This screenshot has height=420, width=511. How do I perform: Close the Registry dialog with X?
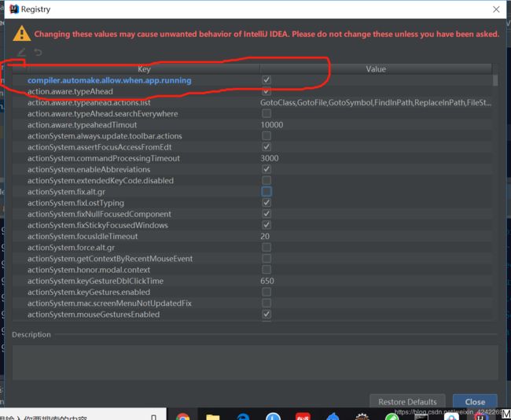[x=496, y=9]
